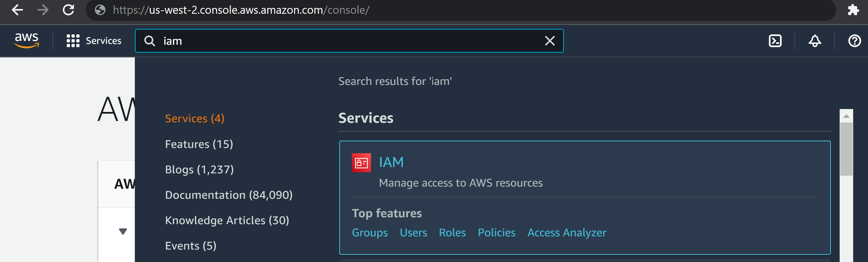Click the browser extensions puzzle icon

(x=853, y=10)
